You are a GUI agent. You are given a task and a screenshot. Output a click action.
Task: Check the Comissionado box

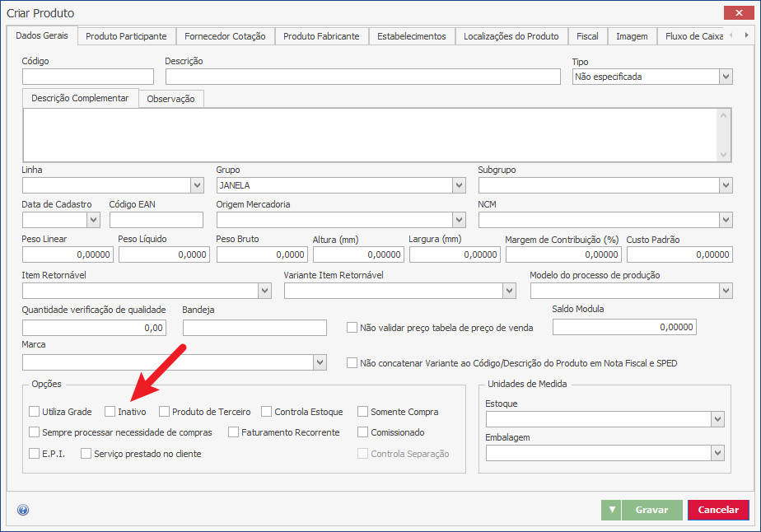tap(362, 432)
